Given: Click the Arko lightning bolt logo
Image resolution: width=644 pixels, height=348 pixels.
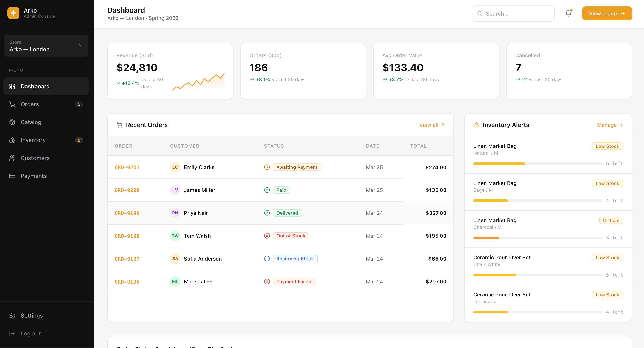Looking at the screenshot, I should point(13,13).
